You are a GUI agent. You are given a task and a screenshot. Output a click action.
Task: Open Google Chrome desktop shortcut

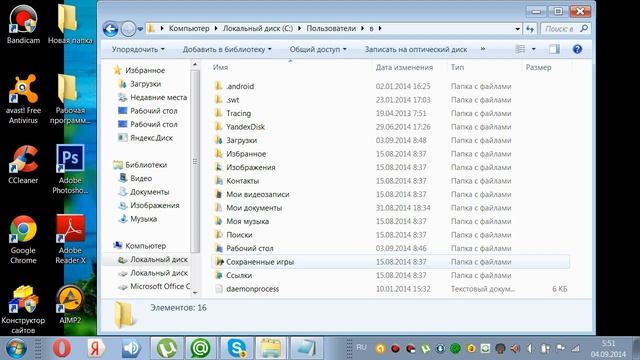pos(23,240)
